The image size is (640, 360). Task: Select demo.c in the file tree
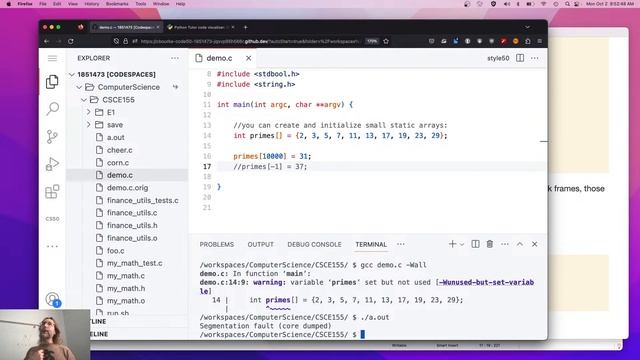(120, 175)
